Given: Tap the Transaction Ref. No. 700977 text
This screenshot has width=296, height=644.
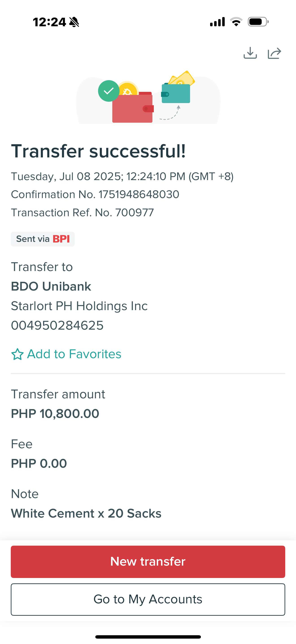Looking at the screenshot, I should pyautogui.click(x=82, y=212).
